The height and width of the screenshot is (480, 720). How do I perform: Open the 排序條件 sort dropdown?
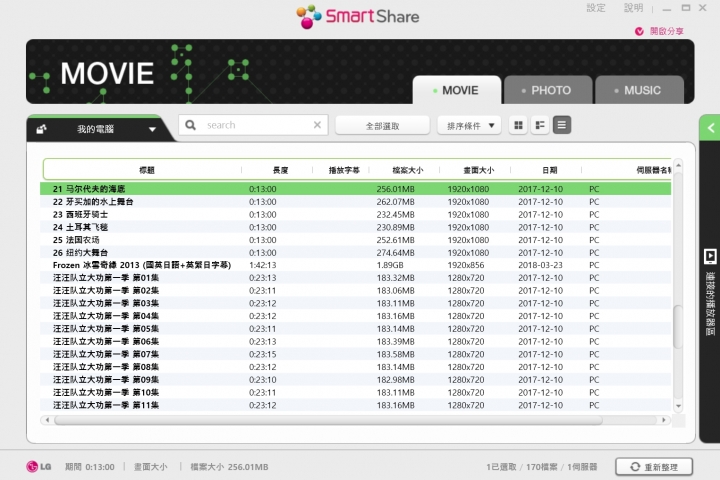pyautogui.click(x=468, y=125)
